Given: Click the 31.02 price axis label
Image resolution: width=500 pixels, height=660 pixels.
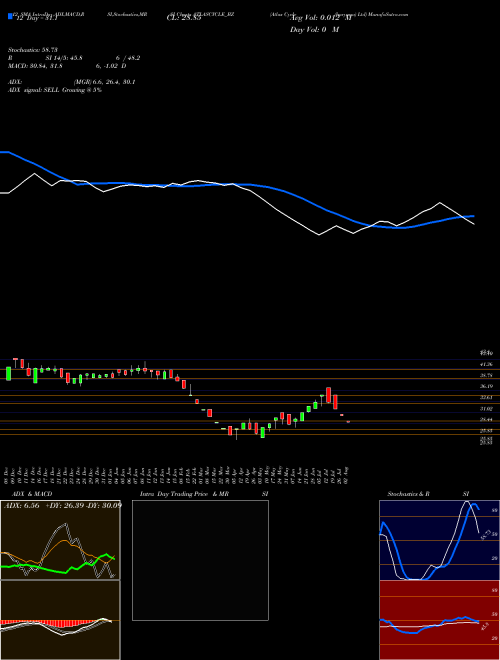Looking at the screenshot, I should click(x=486, y=409).
